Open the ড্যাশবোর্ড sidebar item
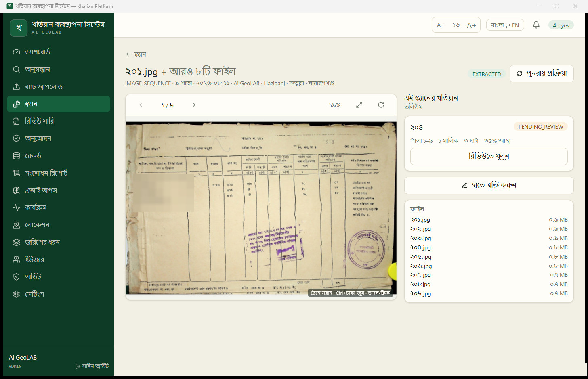 coord(59,52)
